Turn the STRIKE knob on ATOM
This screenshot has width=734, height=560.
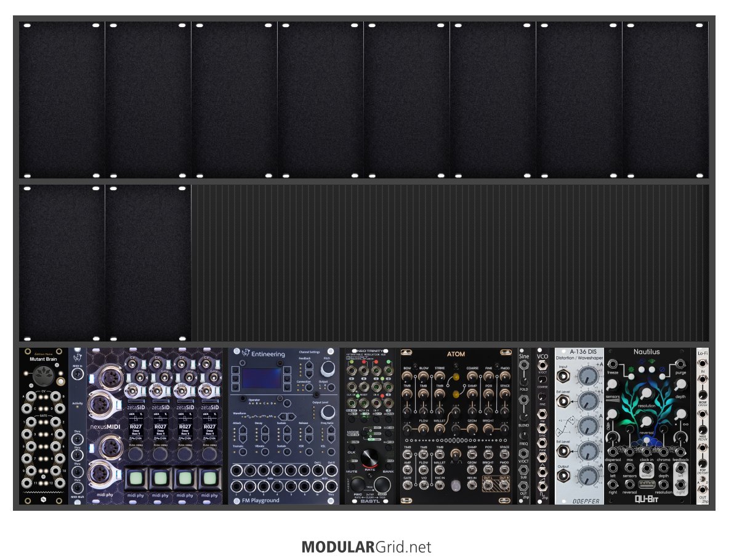[440, 377]
